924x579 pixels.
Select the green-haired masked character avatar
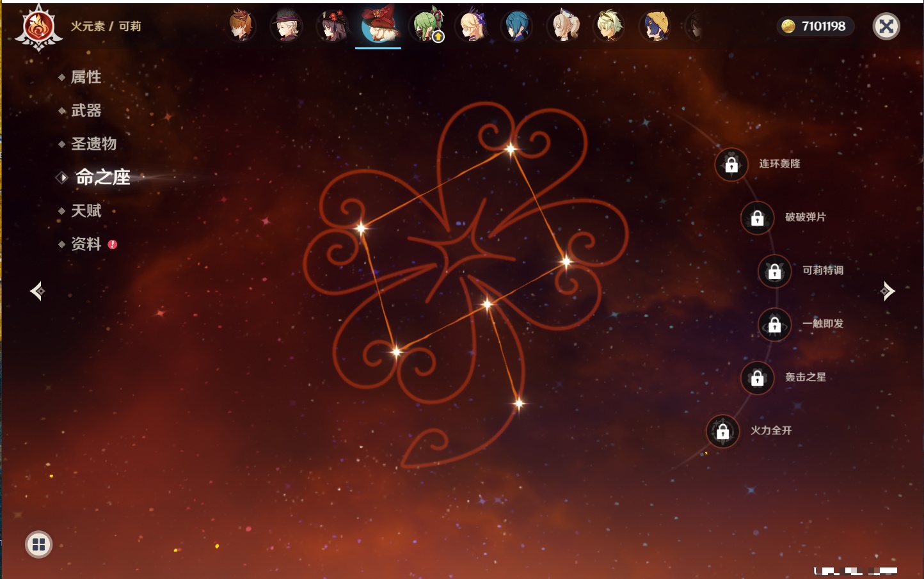[426, 26]
